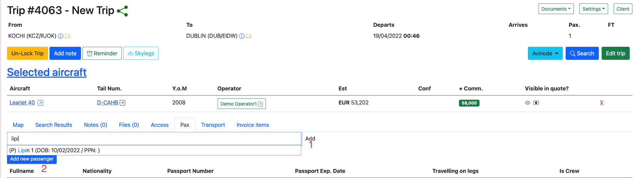This screenshot has width=644, height=178.
Task: Open Learjet 40 external link icon
Action: [40, 103]
